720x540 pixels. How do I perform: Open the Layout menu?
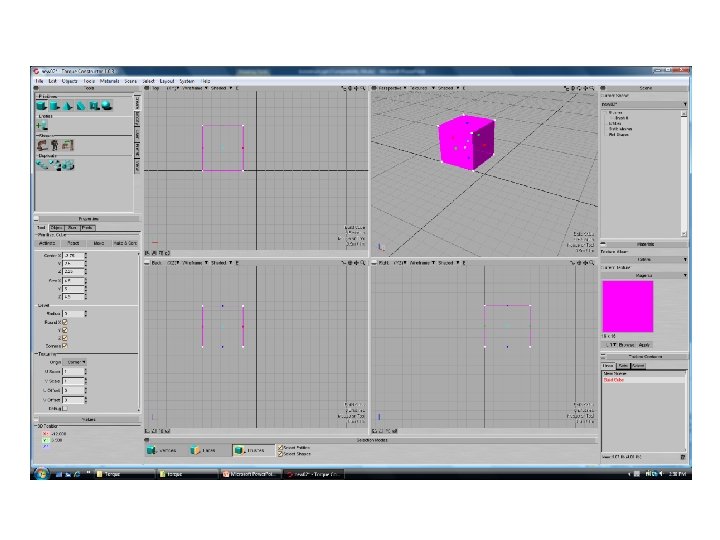(167, 81)
